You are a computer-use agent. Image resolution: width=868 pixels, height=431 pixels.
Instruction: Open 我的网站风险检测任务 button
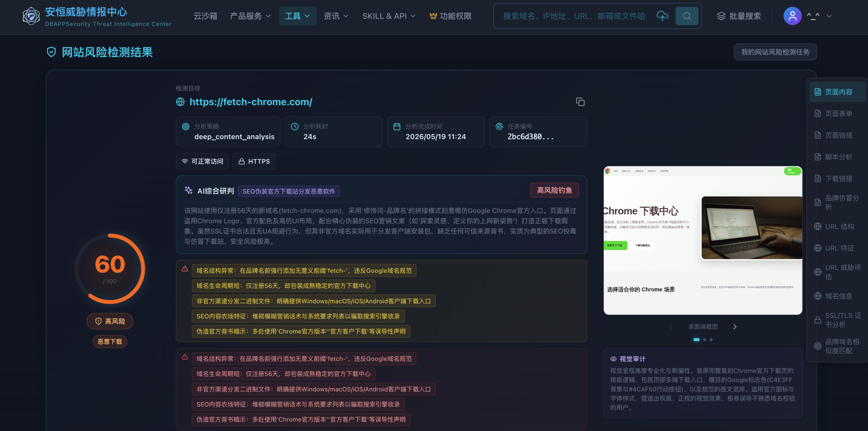point(775,52)
